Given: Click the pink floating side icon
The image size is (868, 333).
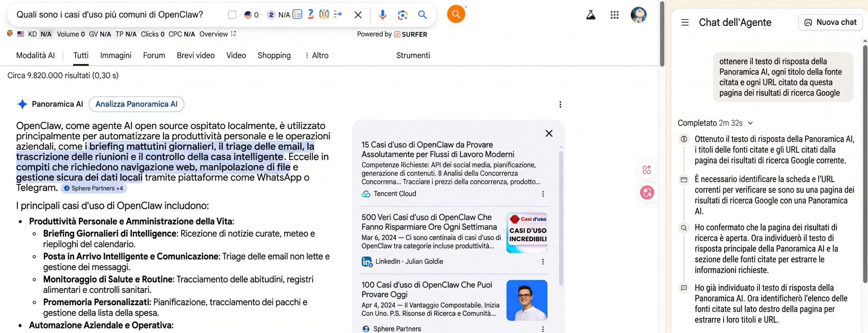Looking at the screenshot, I should pos(647,192).
